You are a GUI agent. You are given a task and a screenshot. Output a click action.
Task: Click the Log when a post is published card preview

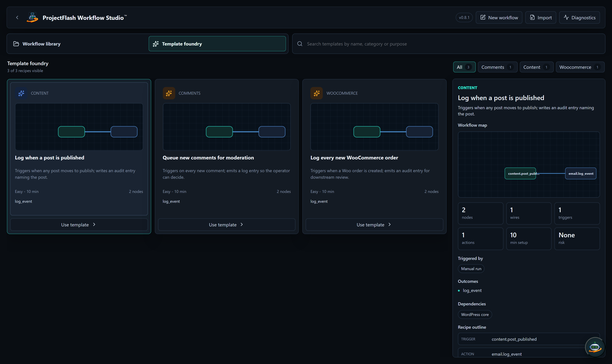click(x=79, y=127)
